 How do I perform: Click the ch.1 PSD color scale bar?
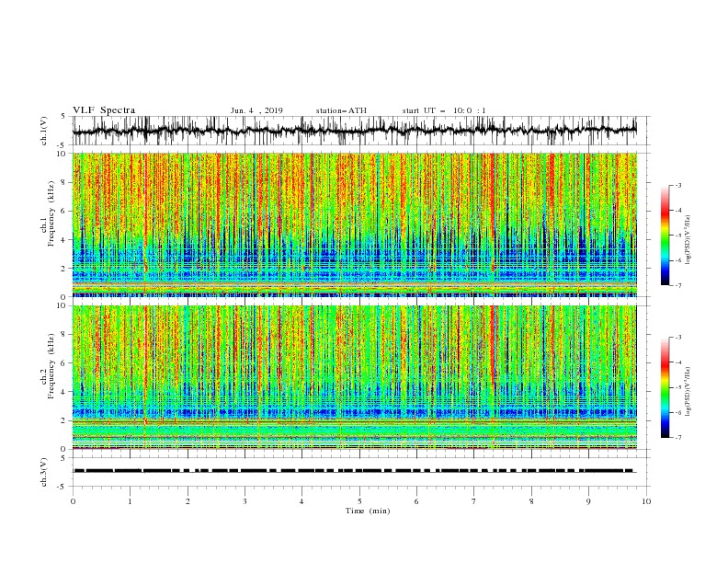tap(665, 236)
